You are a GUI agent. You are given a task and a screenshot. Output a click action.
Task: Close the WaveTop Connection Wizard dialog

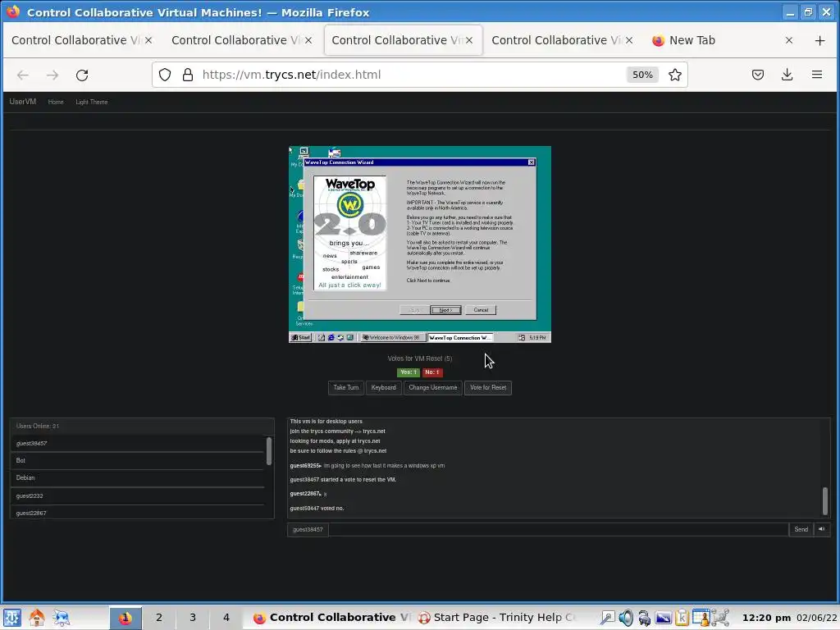(x=531, y=162)
